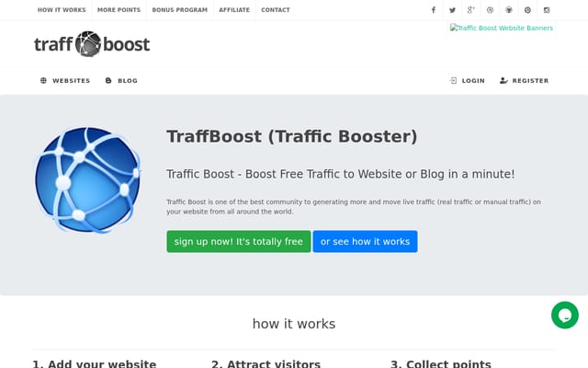Click the user icon beside Register
Viewport: 588px width, 368px height.
(503, 80)
